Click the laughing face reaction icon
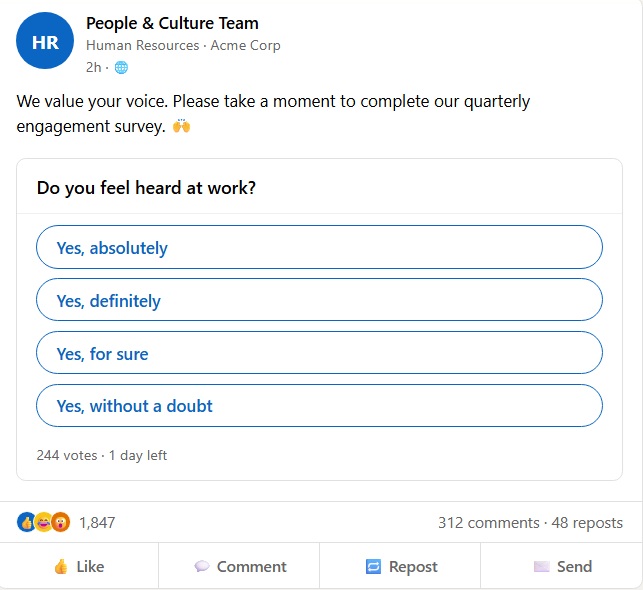 (43, 522)
